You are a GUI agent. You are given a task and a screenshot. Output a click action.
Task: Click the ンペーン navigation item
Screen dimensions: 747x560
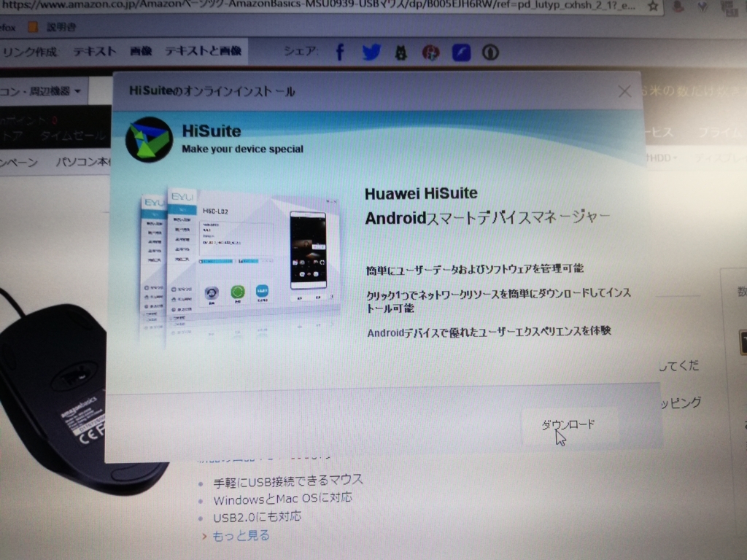(x=19, y=163)
